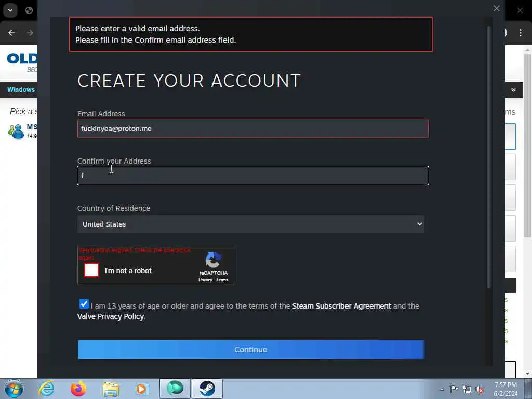
Task: Switch to Steam taskbar item
Action: (x=207, y=389)
